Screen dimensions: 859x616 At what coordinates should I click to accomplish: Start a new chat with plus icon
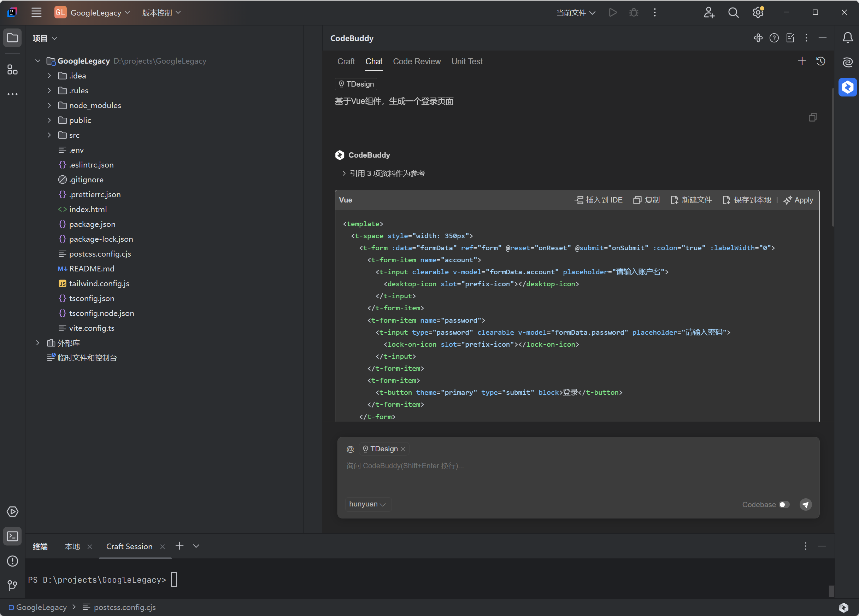[802, 61]
